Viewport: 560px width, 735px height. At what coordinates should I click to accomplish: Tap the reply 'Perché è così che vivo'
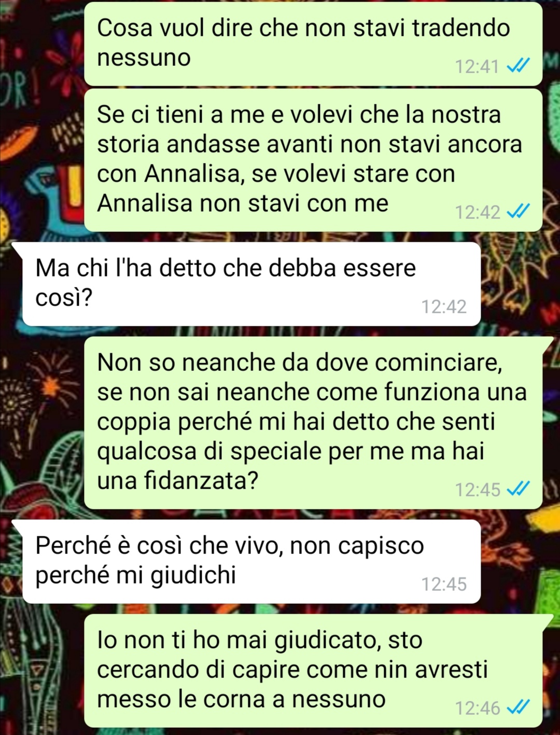coord(251,561)
